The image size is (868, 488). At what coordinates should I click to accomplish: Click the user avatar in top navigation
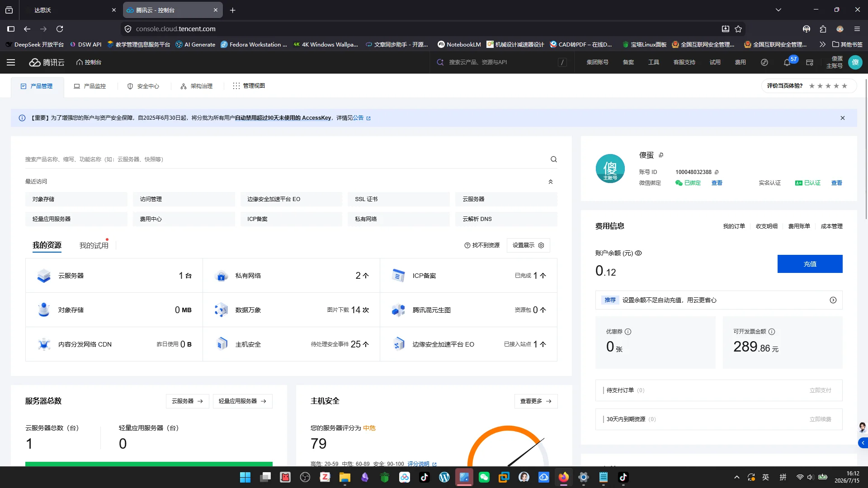pos(855,62)
